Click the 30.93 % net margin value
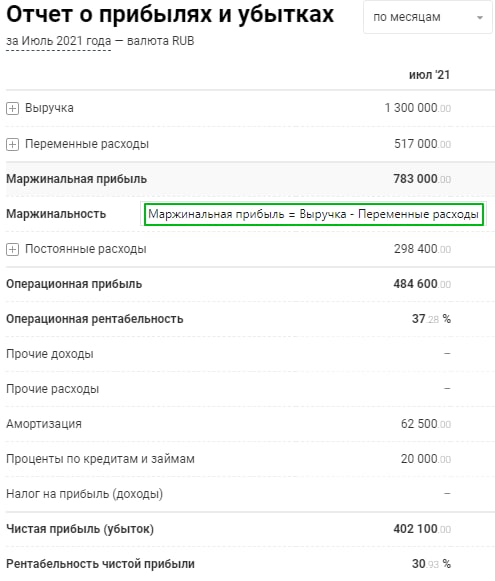The image size is (495, 581). 431,564
